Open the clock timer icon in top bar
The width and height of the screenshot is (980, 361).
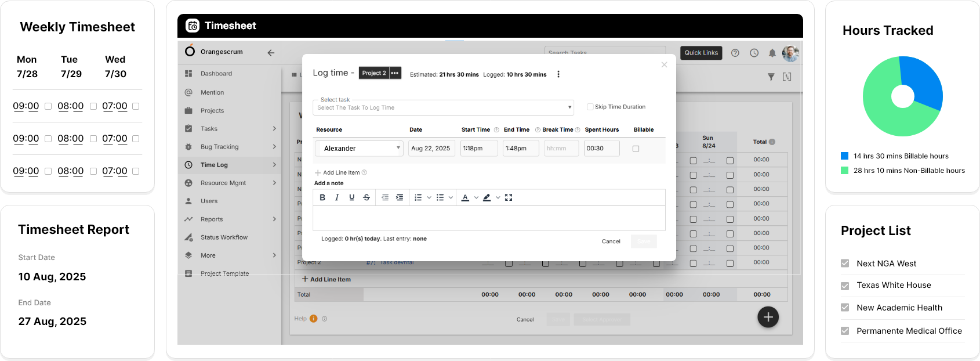click(754, 53)
